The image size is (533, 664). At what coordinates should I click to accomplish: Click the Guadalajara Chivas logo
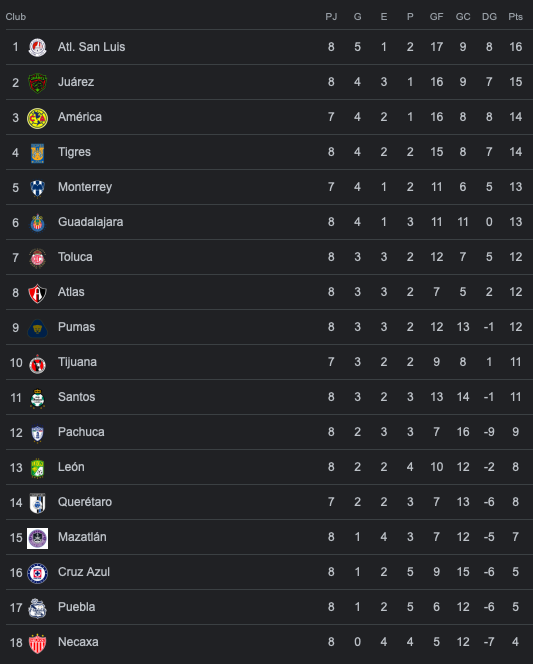[37, 223]
